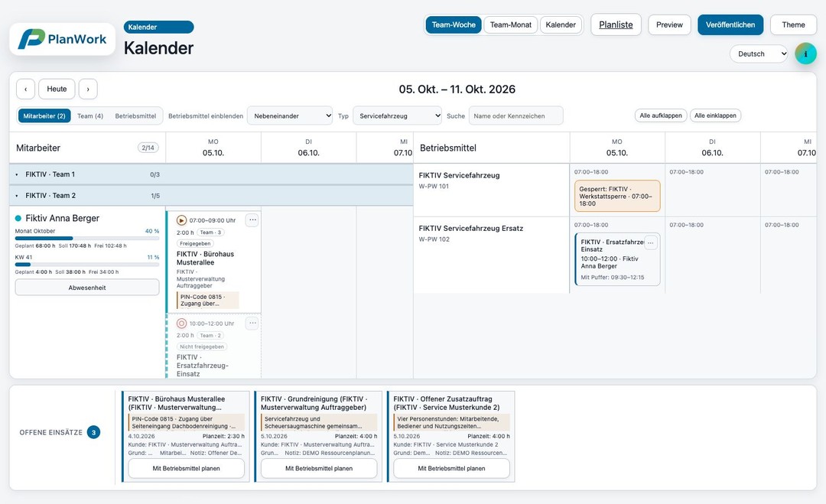
Task: Go to previous week arrow
Action: (x=25, y=89)
